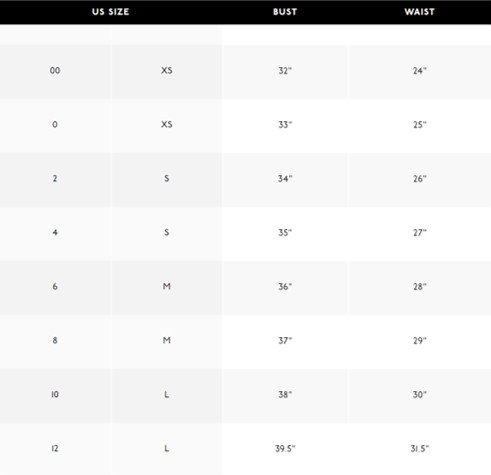Click the 24" waist measurement
Screen dimensions: 491x475
click(420, 70)
